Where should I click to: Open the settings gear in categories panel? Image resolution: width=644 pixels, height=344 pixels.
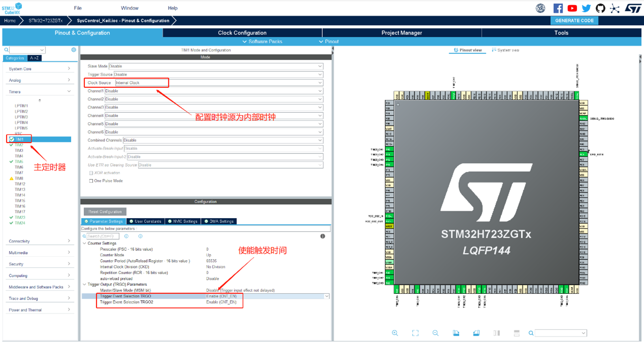point(74,50)
